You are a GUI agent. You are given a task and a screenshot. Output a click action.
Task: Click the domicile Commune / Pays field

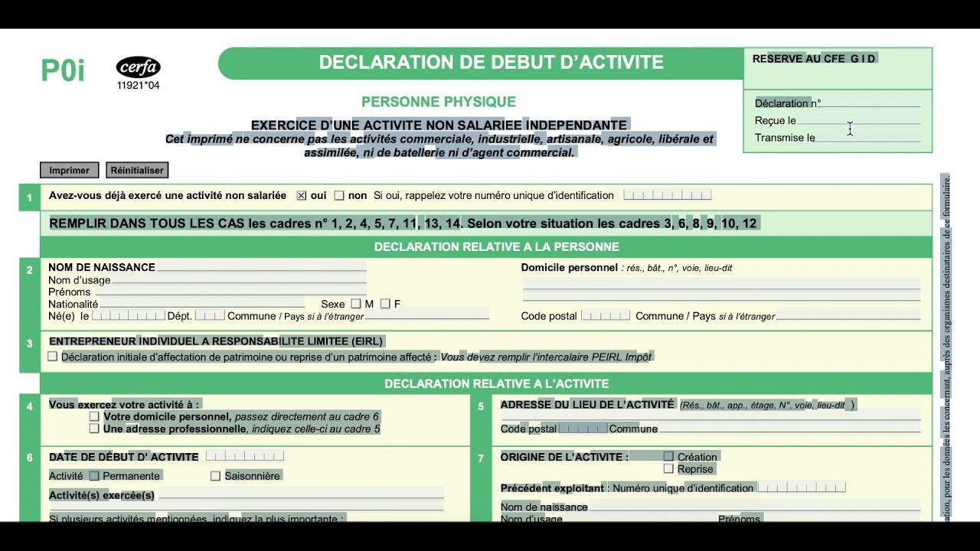coord(848,315)
